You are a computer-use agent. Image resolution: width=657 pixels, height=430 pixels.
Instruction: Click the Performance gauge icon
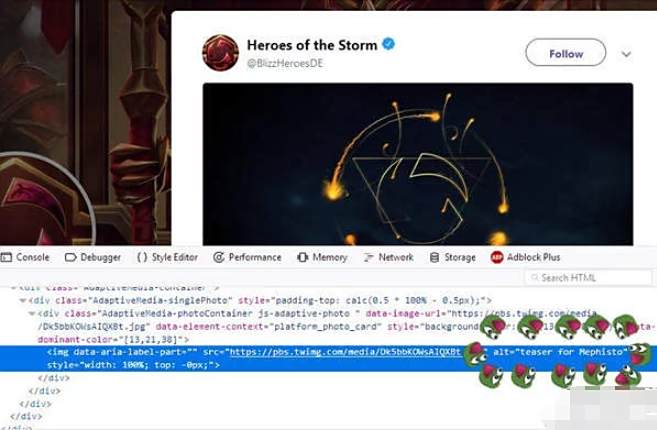point(219,257)
